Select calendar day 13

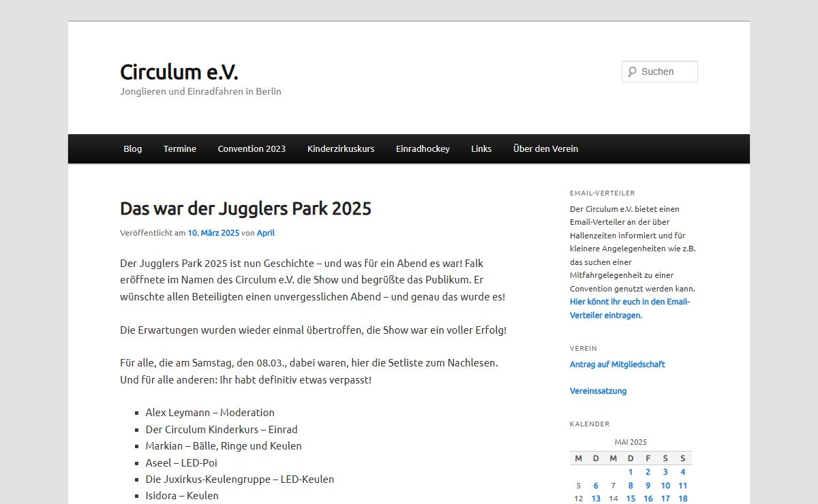[x=596, y=499]
